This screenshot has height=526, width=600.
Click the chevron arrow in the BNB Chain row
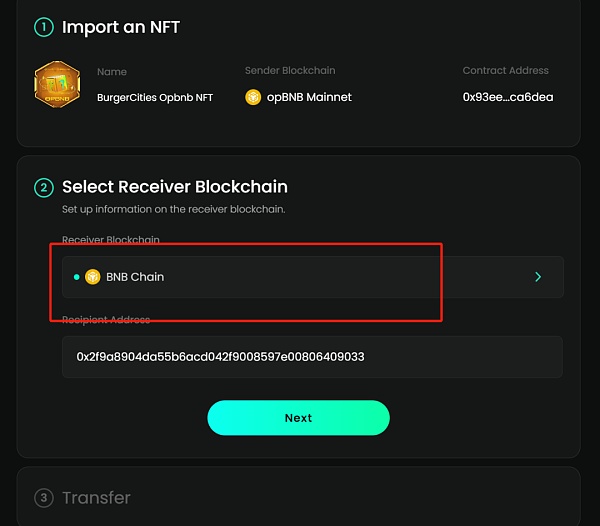(x=538, y=276)
